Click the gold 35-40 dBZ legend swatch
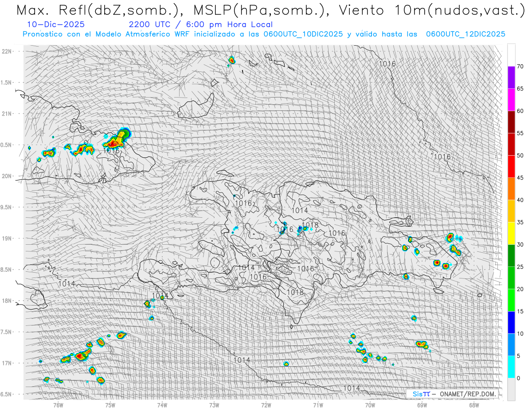 [x=511, y=211]
